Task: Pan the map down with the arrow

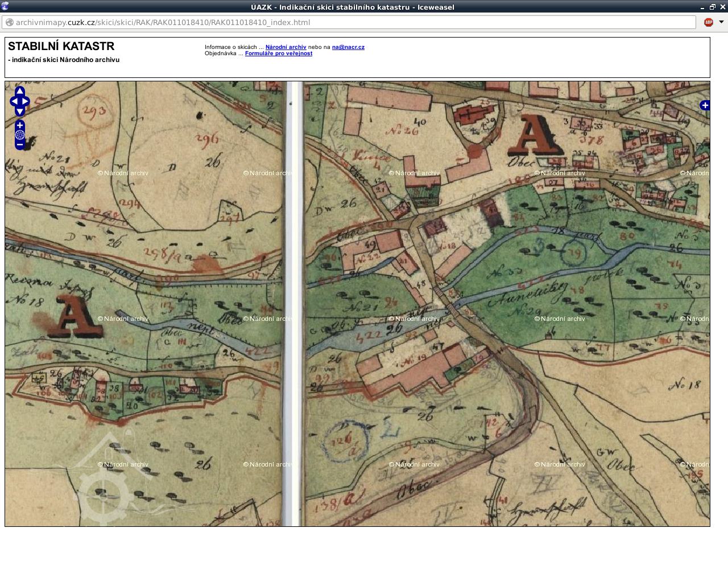Action: tap(20, 112)
